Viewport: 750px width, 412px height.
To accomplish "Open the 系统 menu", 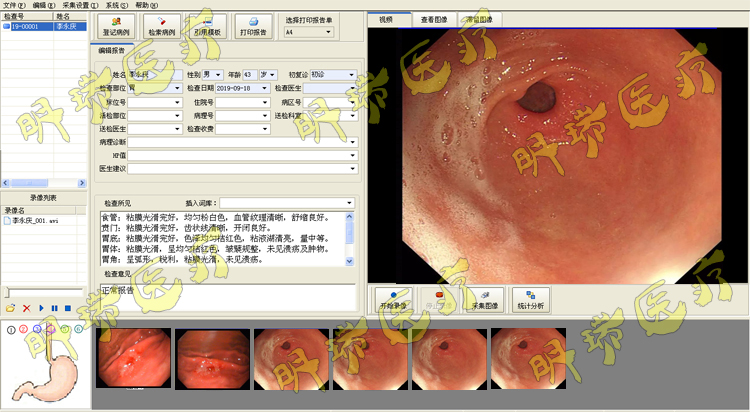I will [117, 5].
